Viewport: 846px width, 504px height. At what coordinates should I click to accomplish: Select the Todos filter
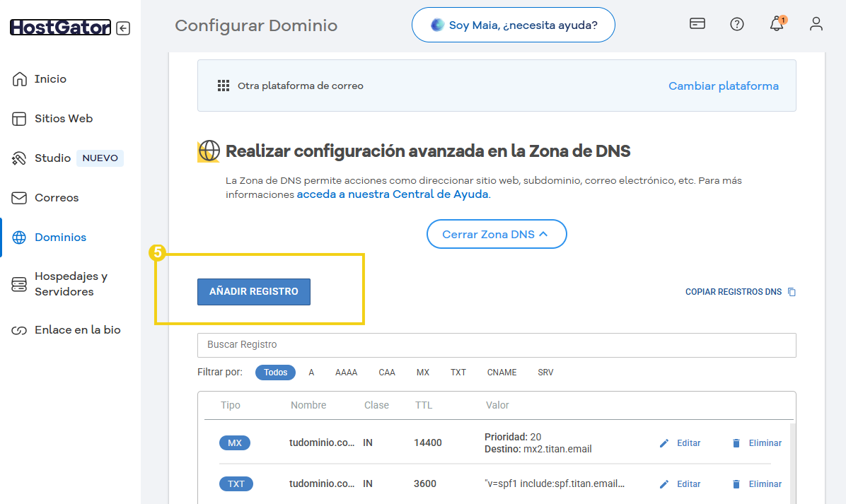click(x=275, y=373)
